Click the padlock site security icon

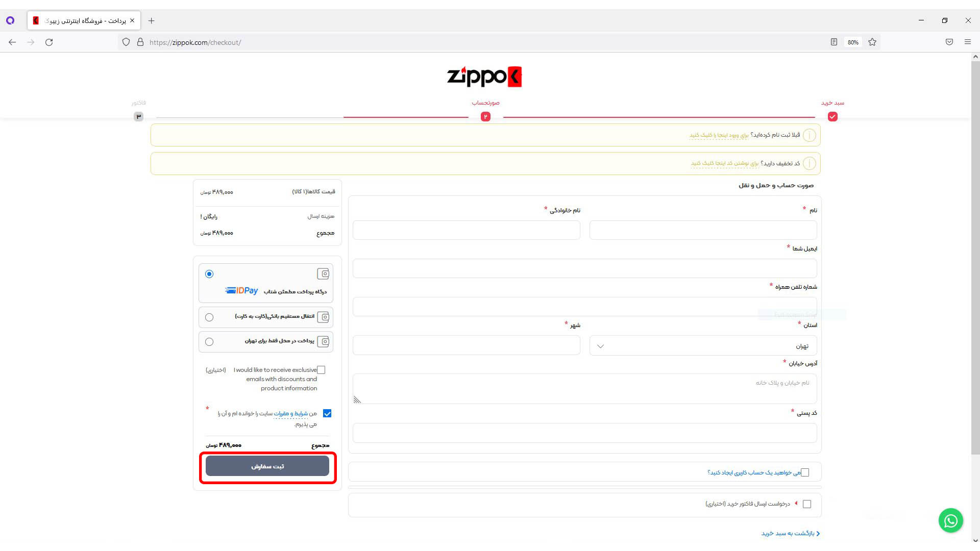140,42
